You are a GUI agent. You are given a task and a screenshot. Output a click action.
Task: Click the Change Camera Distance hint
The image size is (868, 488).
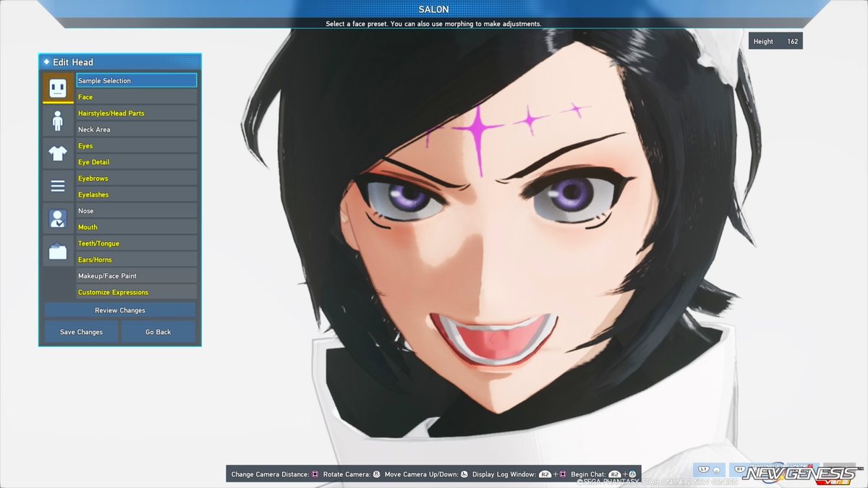pos(275,474)
